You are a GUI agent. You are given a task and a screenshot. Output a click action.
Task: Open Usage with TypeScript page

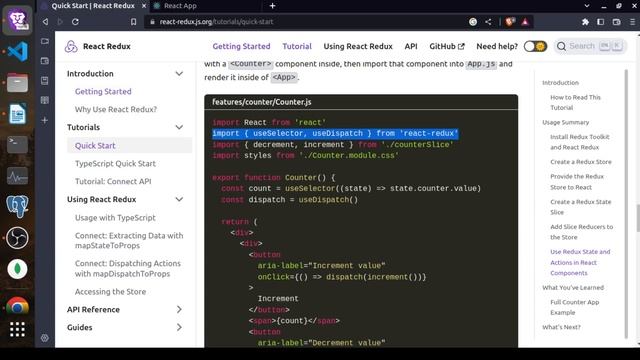(x=115, y=218)
